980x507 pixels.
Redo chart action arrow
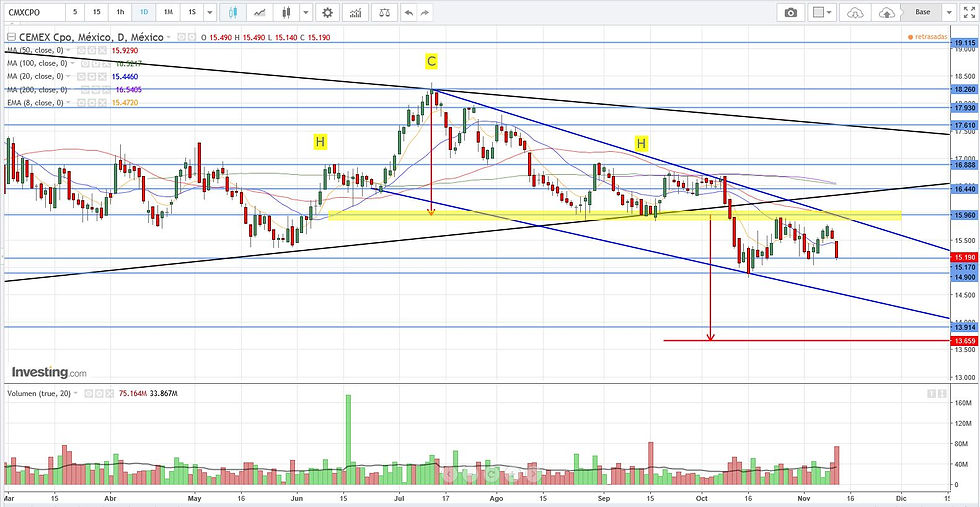pos(425,12)
